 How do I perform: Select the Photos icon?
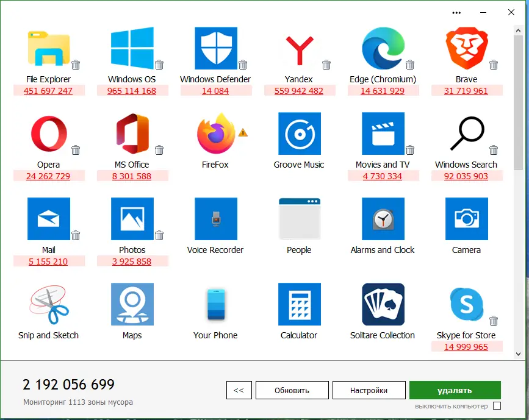click(x=132, y=219)
